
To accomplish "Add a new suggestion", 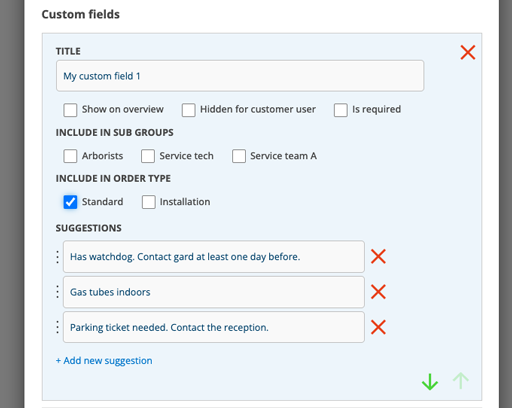I will coord(104,361).
